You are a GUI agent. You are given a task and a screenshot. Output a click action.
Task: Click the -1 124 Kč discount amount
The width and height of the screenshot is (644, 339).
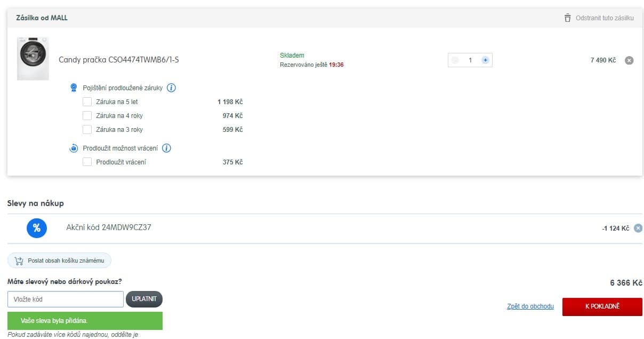pos(616,228)
